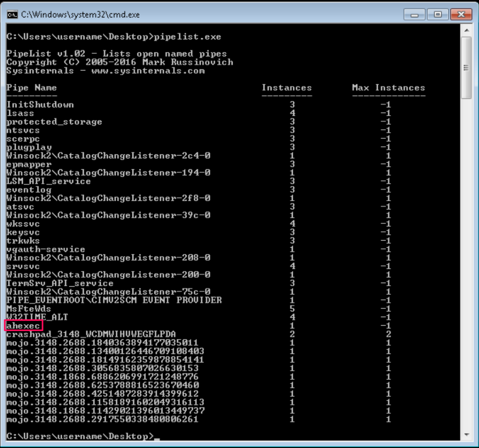This screenshot has height=448, width=479.
Task: Click the Max Instances value 2 for crashpad
Action: (x=388, y=334)
